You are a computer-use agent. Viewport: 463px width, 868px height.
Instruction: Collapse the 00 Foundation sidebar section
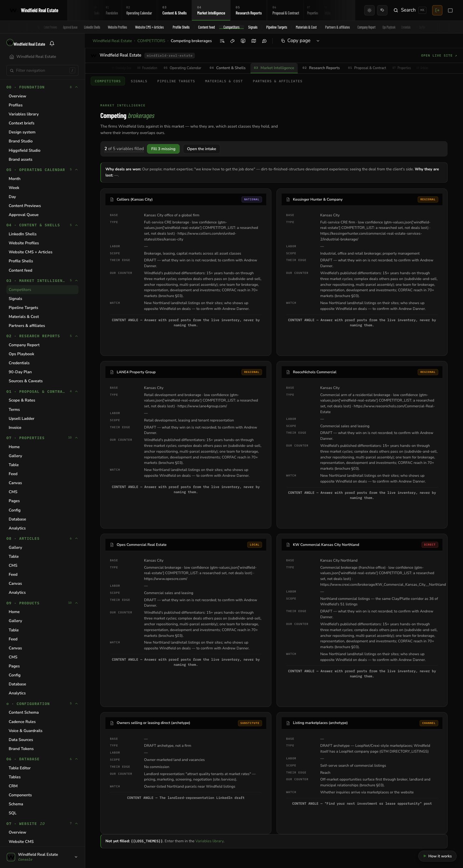point(77,87)
